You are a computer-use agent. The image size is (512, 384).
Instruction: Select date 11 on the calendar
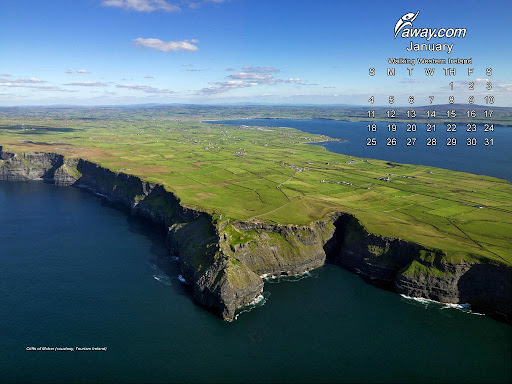[x=371, y=114]
